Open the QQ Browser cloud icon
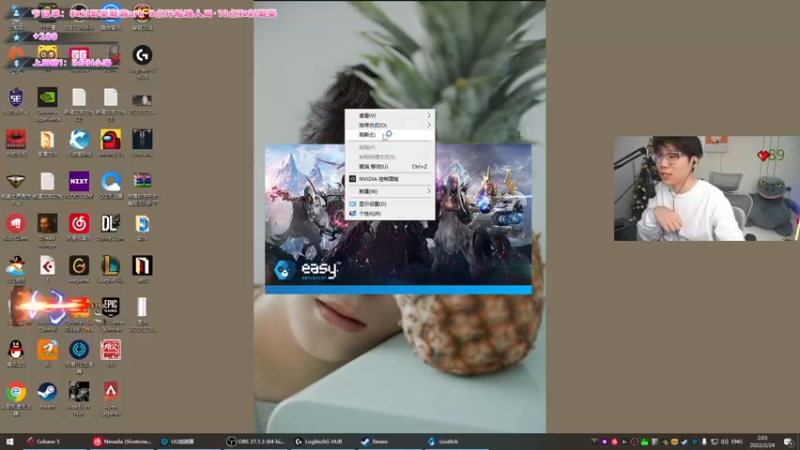 click(x=111, y=185)
